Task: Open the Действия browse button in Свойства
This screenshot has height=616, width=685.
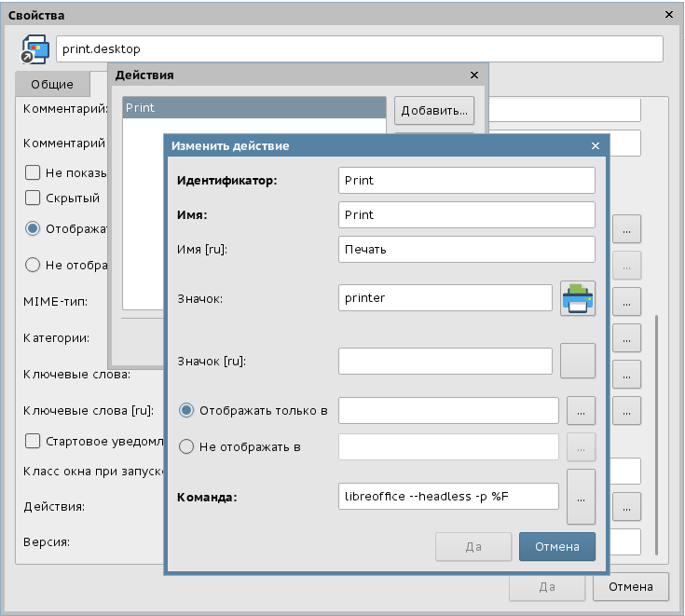Action: [x=627, y=506]
